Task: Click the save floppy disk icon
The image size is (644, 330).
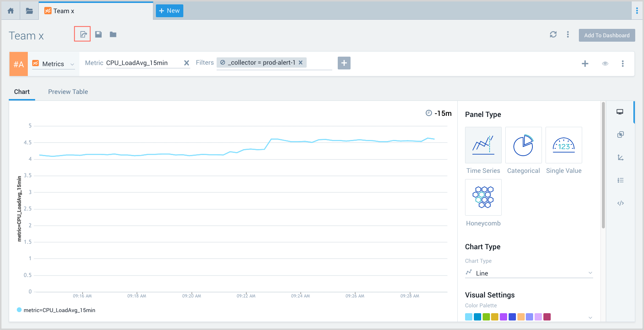Action: point(98,34)
